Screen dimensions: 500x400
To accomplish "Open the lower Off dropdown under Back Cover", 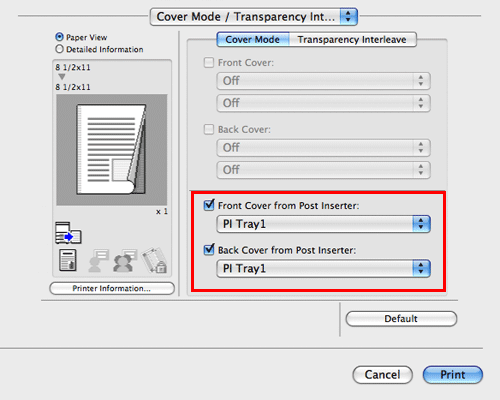I will (323, 170).
